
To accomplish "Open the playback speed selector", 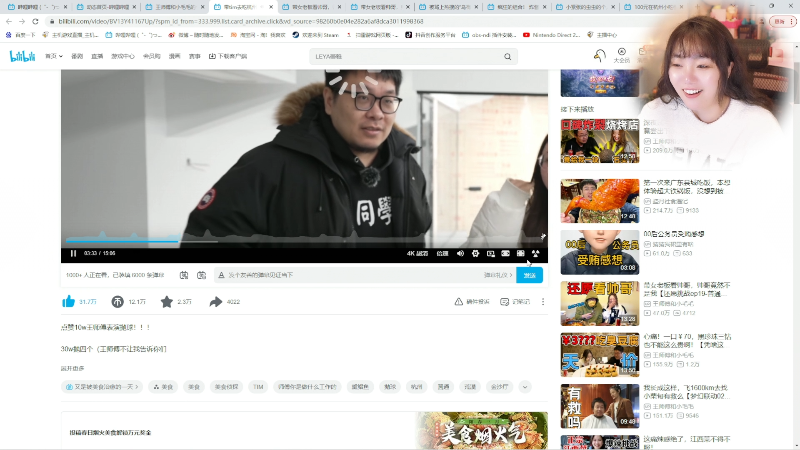I will (x=442, y=254).
